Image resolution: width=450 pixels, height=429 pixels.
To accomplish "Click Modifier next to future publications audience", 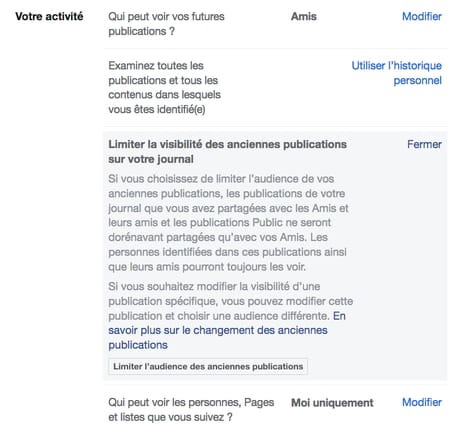I will pyautogui.click(x=422, y=16).
